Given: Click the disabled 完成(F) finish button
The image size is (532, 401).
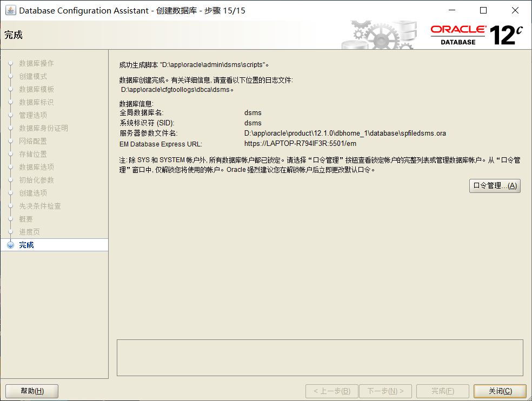Looking at the screenshot, I should 443,391.
